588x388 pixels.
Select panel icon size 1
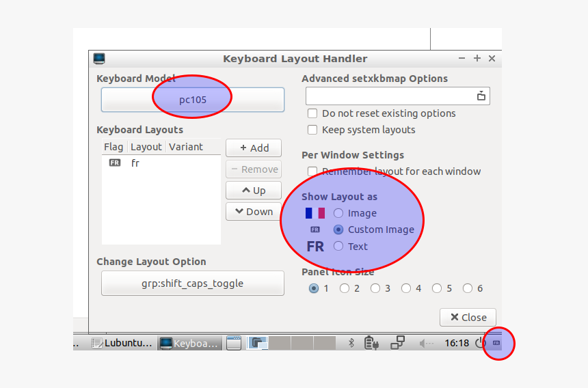pyautogui.click(x=314, y=288)
